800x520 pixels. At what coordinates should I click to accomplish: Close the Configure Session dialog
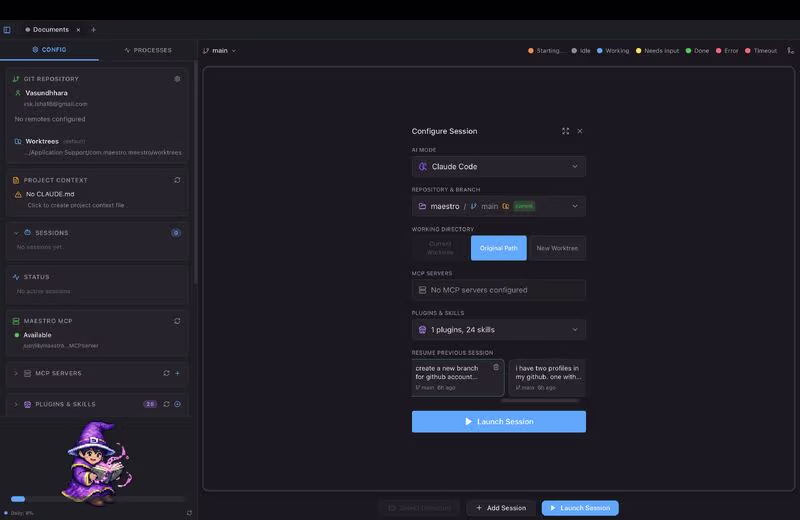pyautogui.click(x=580, y=131)
